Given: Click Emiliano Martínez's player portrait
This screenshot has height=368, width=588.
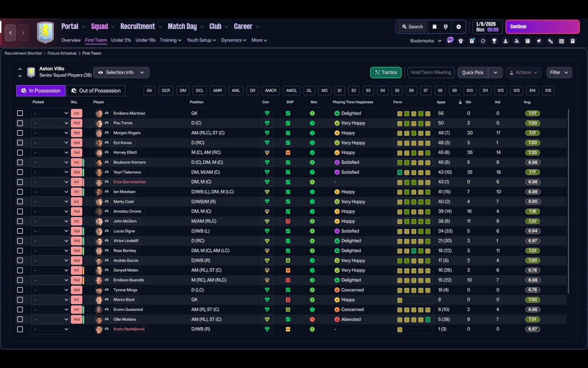Looking at the screenshot, I should point(99,113).
